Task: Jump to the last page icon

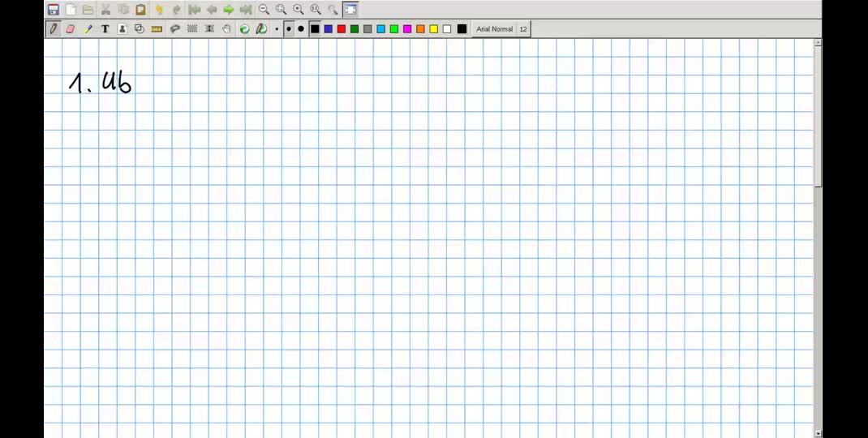Action: tap(247, 10)
